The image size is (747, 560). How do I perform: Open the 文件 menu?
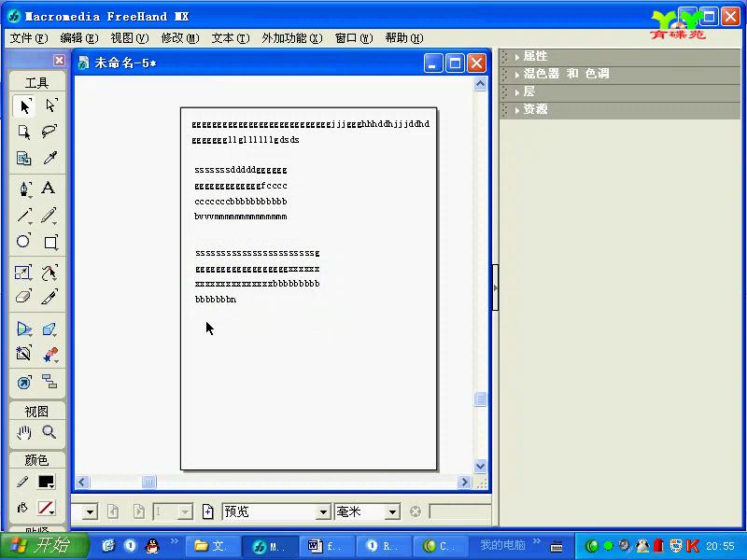(x=29, y=38)
